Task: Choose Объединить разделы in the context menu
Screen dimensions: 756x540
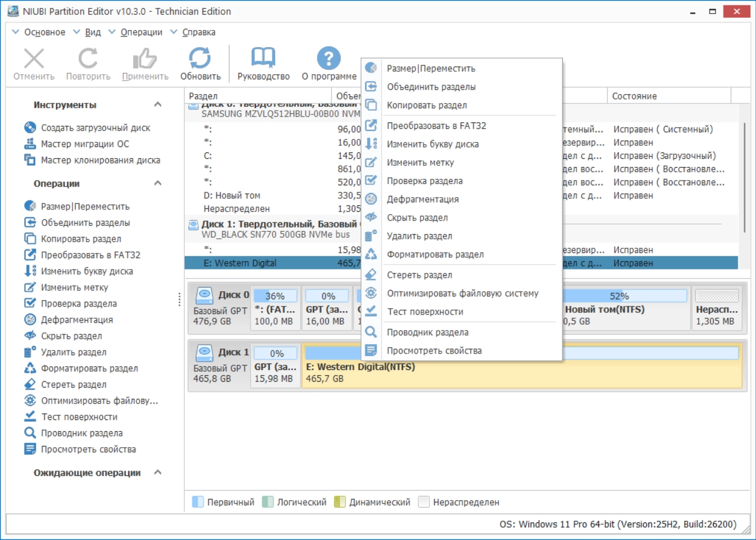Action: click(x=462, y=87)
